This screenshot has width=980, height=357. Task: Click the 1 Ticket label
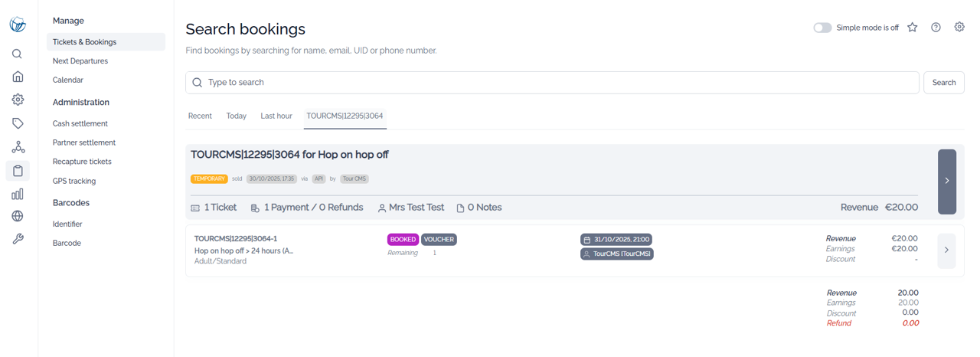click(220, 208)
